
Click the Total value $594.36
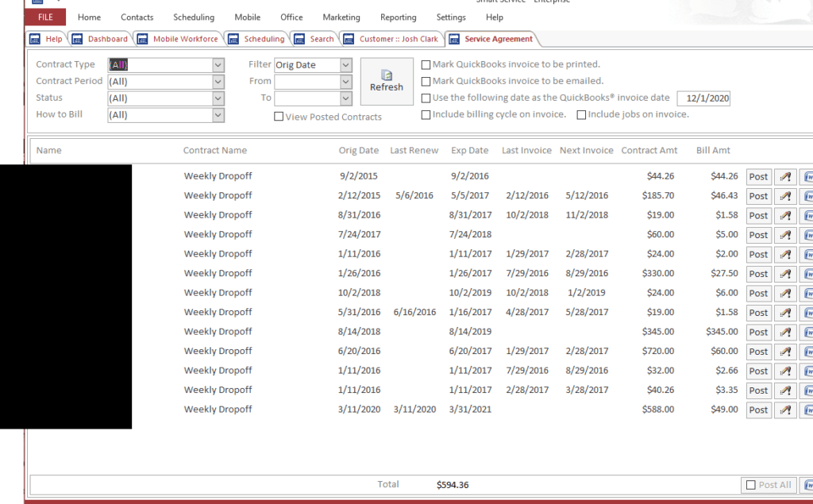point(452,485)
